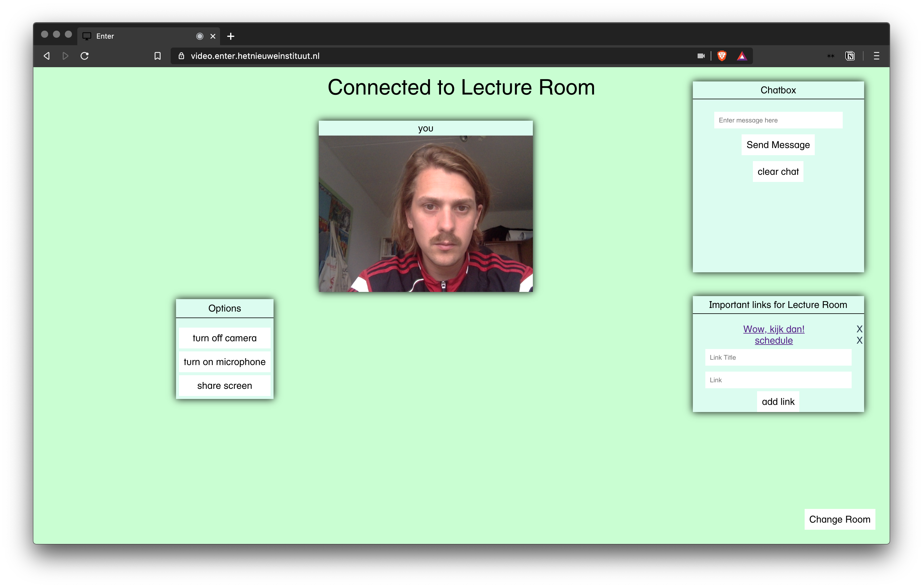
Task: Click the Options panel header
Action: pyautogui.click(x=225, y=309)
